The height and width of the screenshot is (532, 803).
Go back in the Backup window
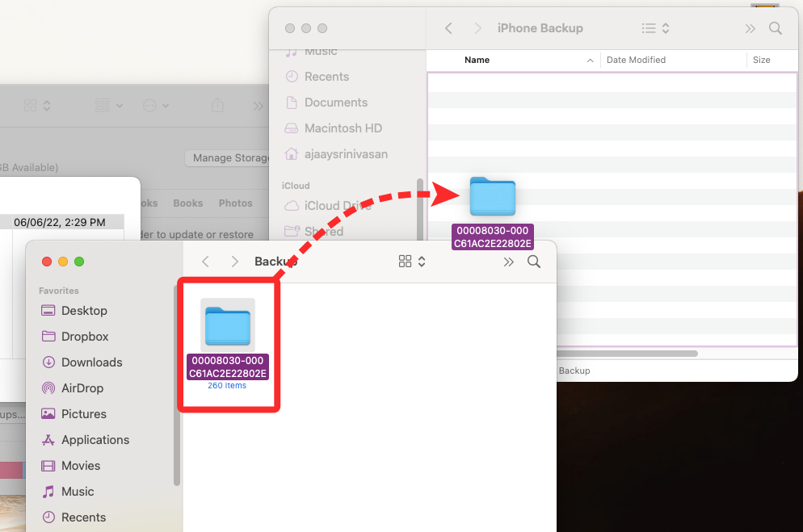click(x=205, y=262)
